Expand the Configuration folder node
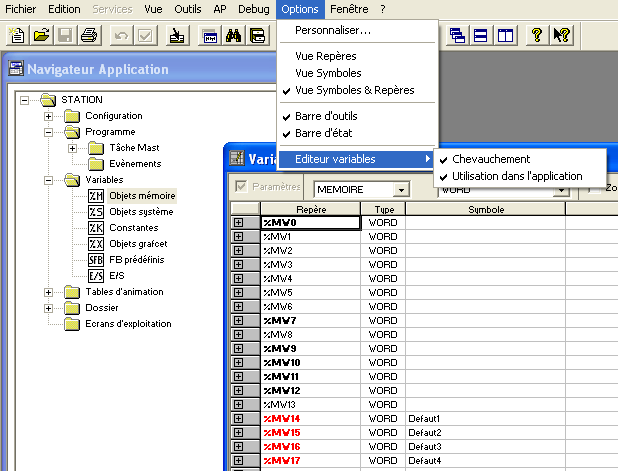 coord(48,116)
